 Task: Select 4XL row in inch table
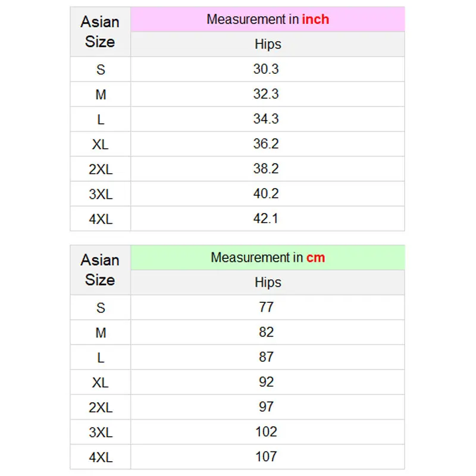[101, 219]
